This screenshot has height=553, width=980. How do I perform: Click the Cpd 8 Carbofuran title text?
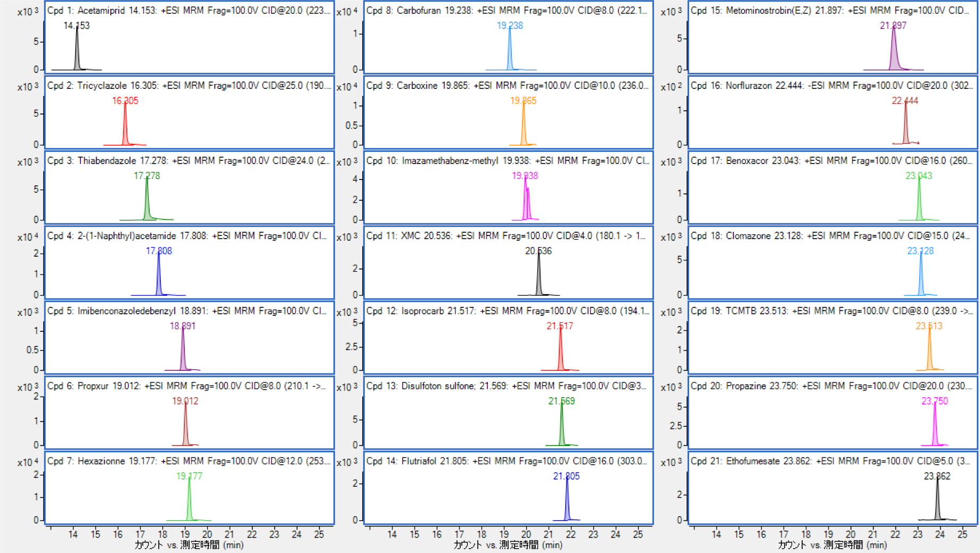click(508, 11)
